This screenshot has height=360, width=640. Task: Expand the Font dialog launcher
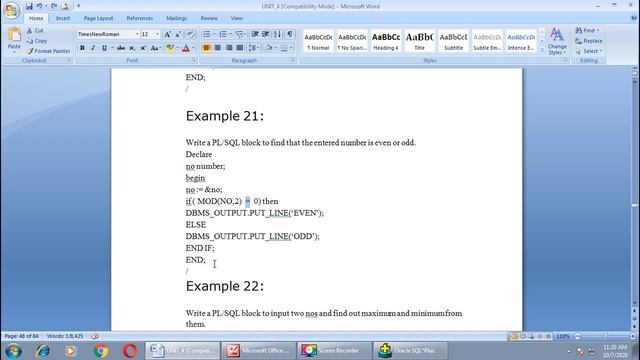(x=194, y=60)
